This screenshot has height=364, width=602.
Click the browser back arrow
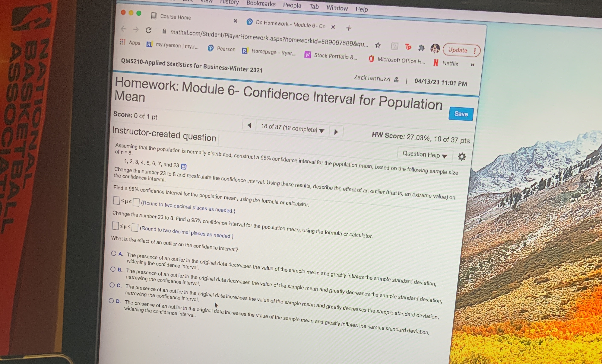coord(123,29)
